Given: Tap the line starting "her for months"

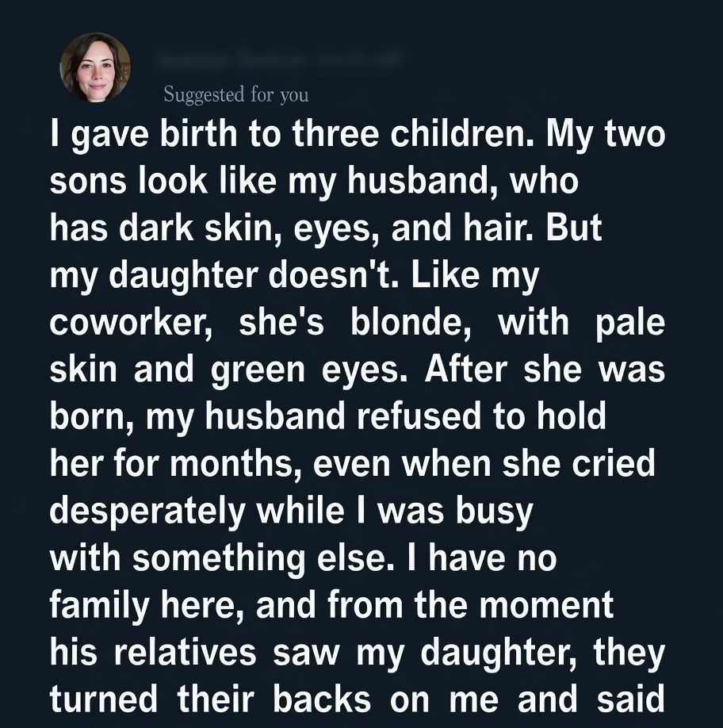Looking at the screenshot, I should click(x=353, y=463).
